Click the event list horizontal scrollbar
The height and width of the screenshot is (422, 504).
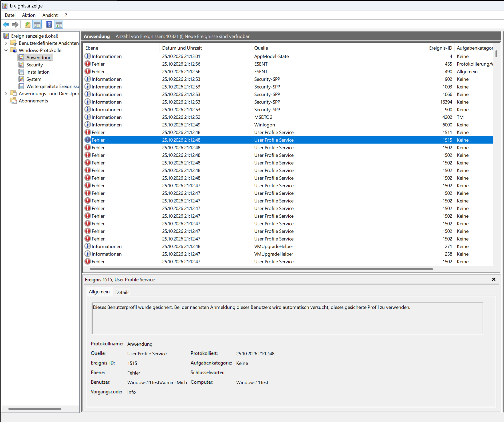[x=261, y=269]
